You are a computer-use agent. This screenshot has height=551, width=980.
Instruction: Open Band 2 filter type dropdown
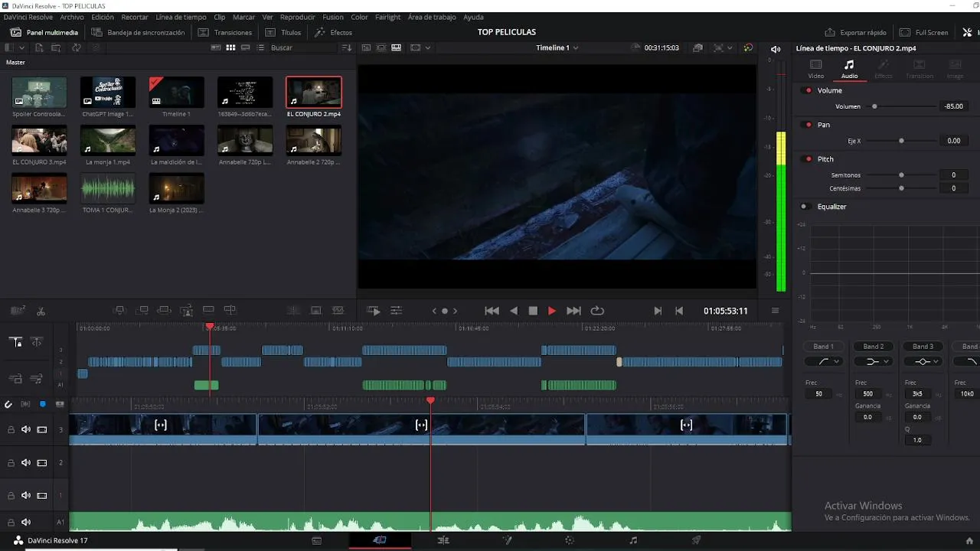(x=873, y=361)
